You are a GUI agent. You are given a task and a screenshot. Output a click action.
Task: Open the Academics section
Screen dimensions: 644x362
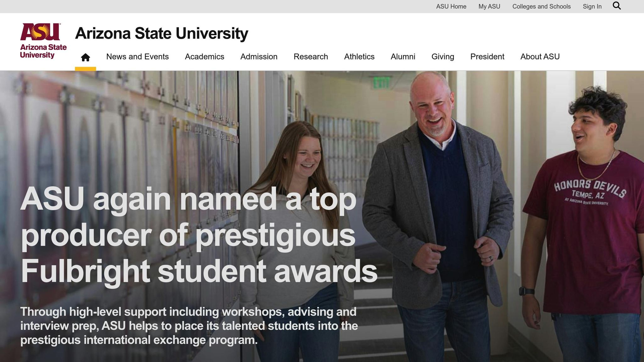(204, 57)
